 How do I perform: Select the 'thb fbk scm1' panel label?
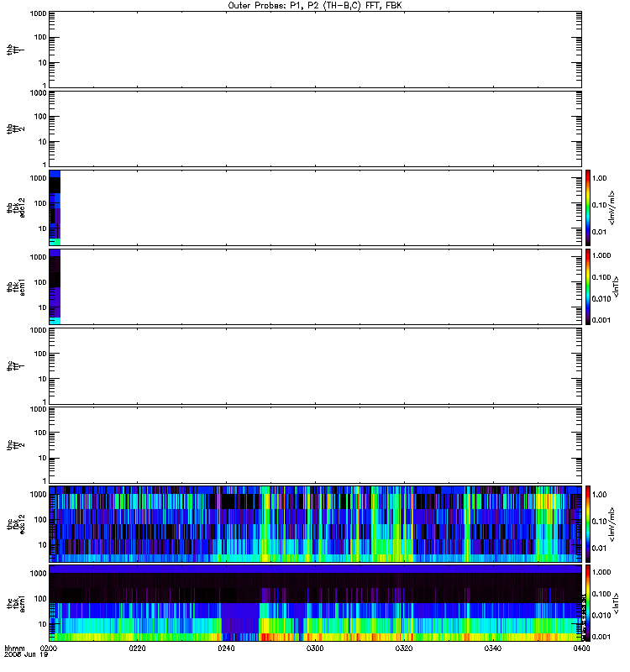coord(15,287)
